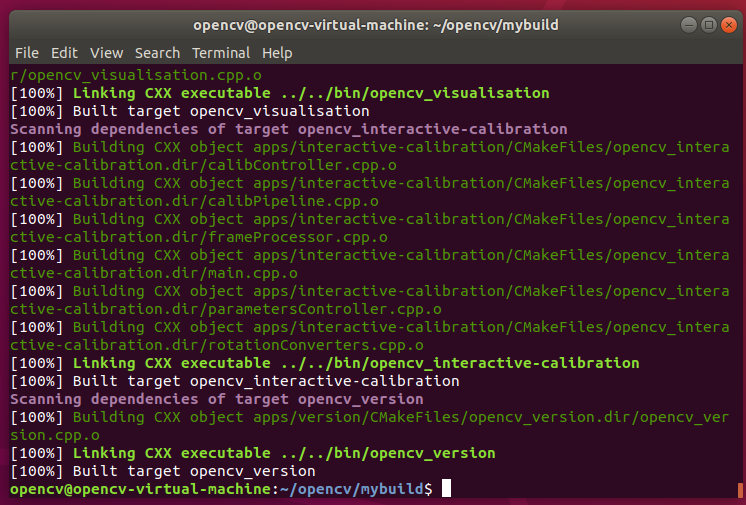
Task: Click 'Scanning dependencies of target opencv_version' line
Action: (x=217, y=399)
